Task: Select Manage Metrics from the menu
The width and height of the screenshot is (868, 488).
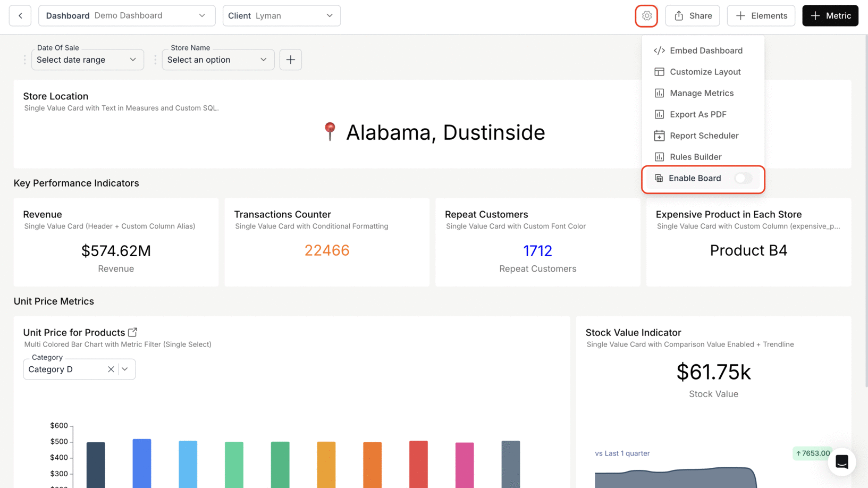Action: tap(701, 92)
